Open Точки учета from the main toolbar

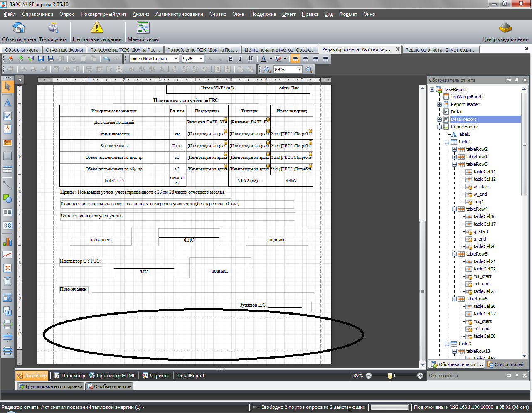[x=53, y=32]
